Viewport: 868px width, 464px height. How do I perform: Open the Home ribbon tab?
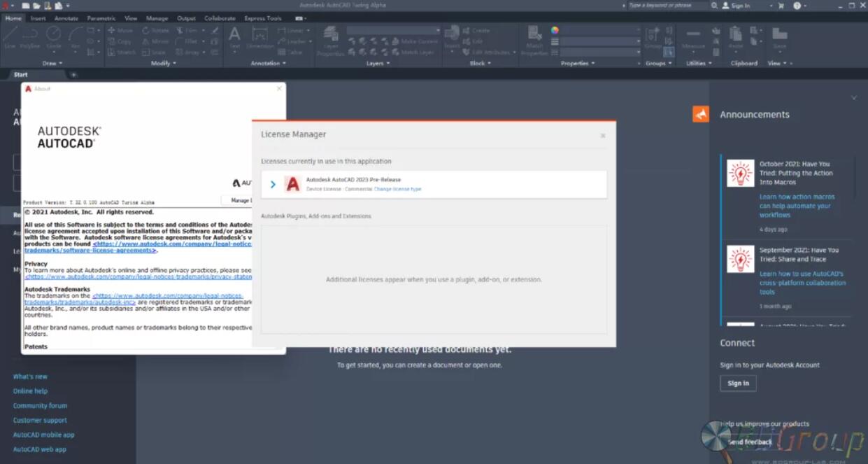[13, 18]
